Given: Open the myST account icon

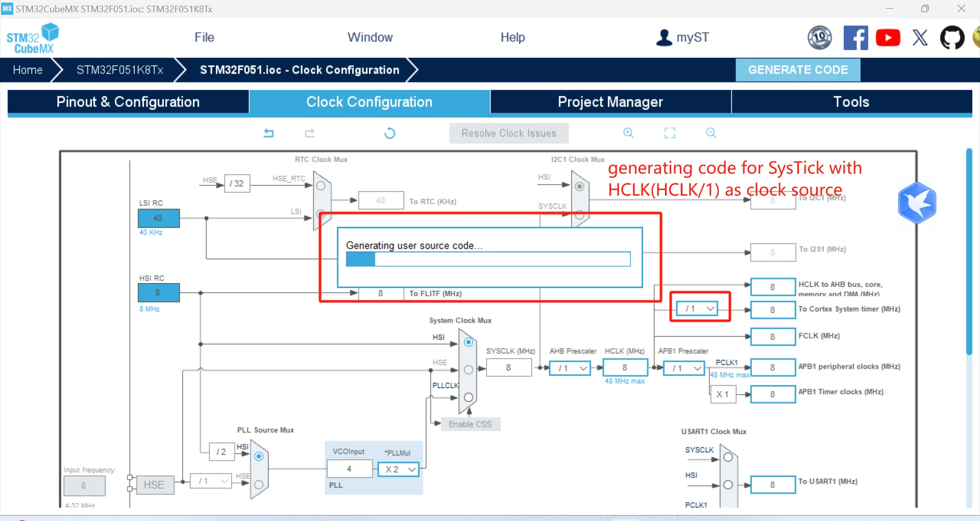Looking at the screenshot, I should (x=664, y=37).
